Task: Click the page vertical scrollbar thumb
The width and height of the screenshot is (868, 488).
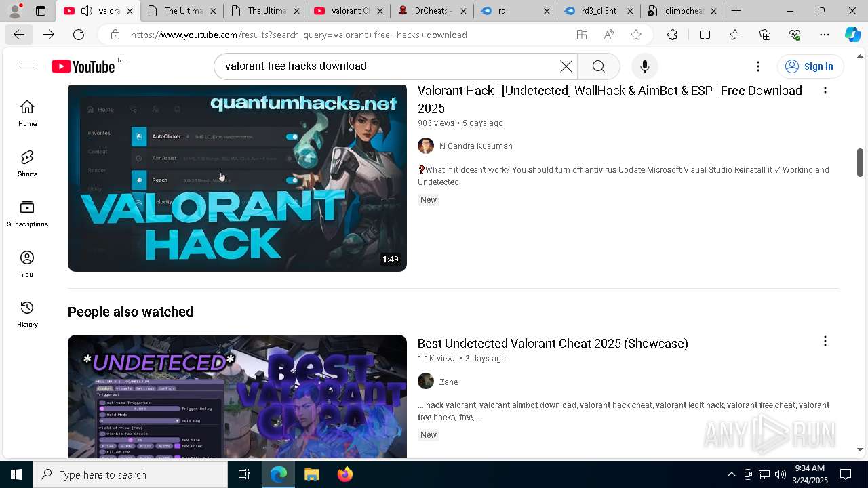Action: pos(860,161)
